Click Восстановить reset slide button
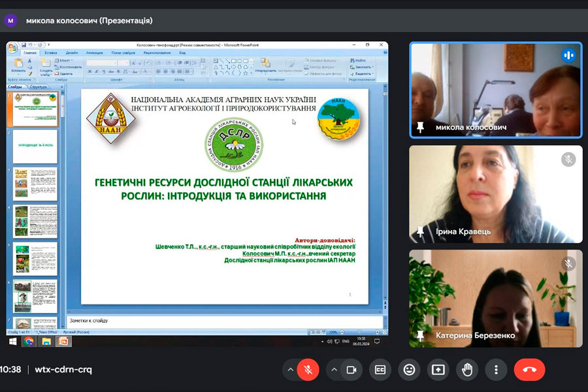Viewport: 588px width, 392px height. click(x=68, y=67)
